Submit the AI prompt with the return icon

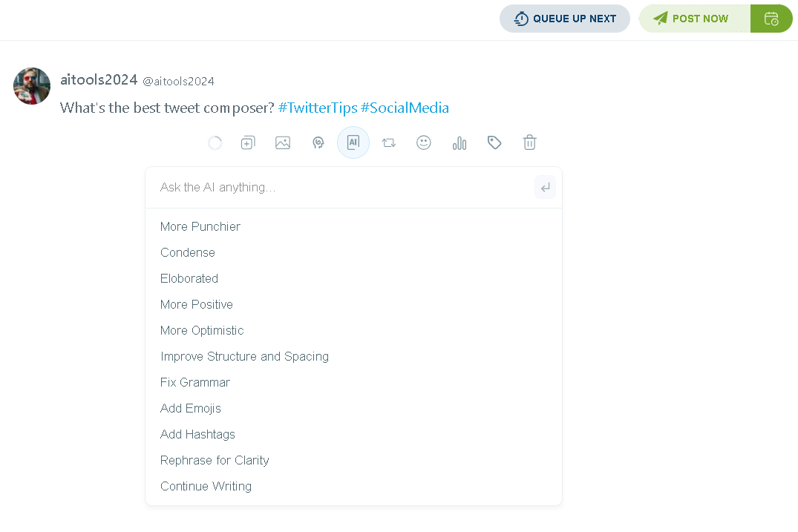[x=545, y=187]
